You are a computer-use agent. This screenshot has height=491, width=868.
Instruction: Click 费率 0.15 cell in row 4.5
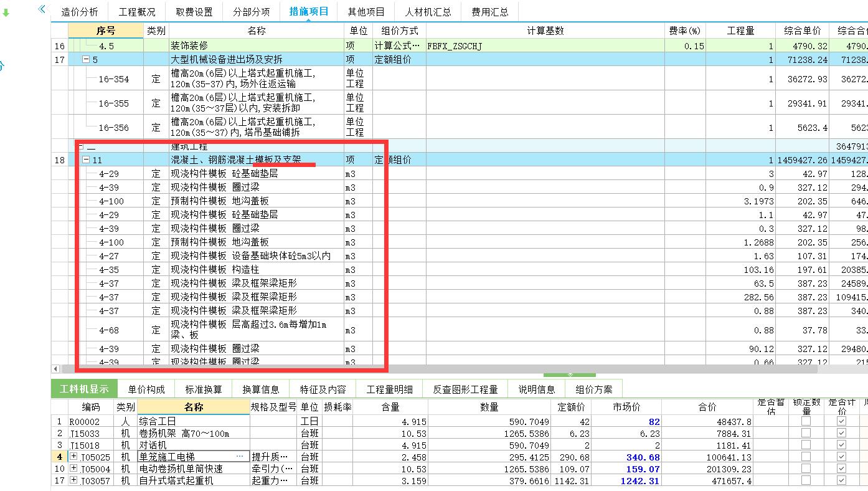(686, 46)
